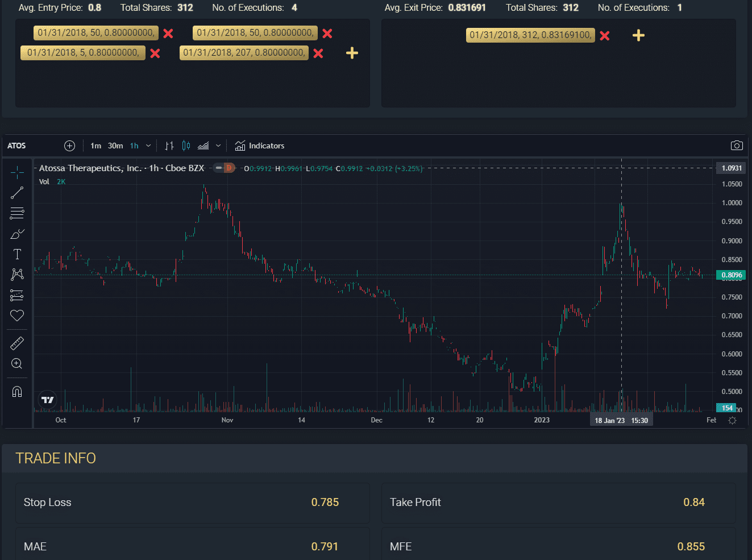The image size is (752, 560).
Task: Switch chart style to bars
Action: point(169,146)
